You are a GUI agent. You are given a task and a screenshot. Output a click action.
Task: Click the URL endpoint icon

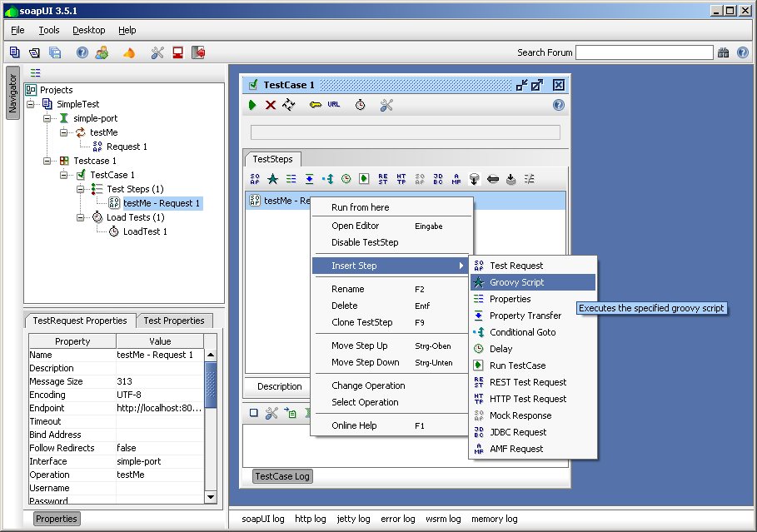[x=334, y=104]
